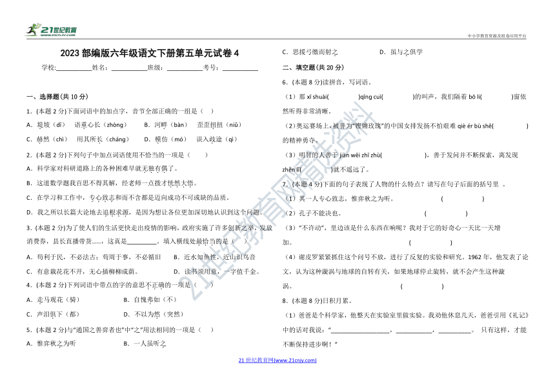Choose option A 堤坡 (dī)
This screenshot has height=392, width=555.
46,125
